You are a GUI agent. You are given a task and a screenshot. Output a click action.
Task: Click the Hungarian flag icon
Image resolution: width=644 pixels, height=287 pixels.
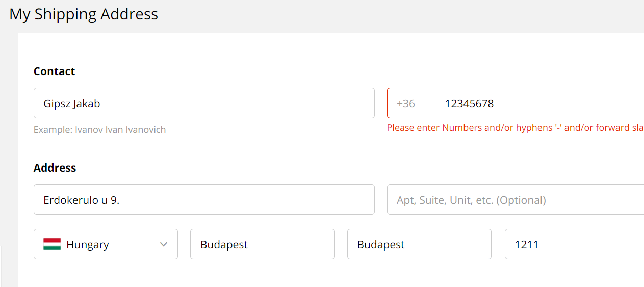[x=53, y=244]
